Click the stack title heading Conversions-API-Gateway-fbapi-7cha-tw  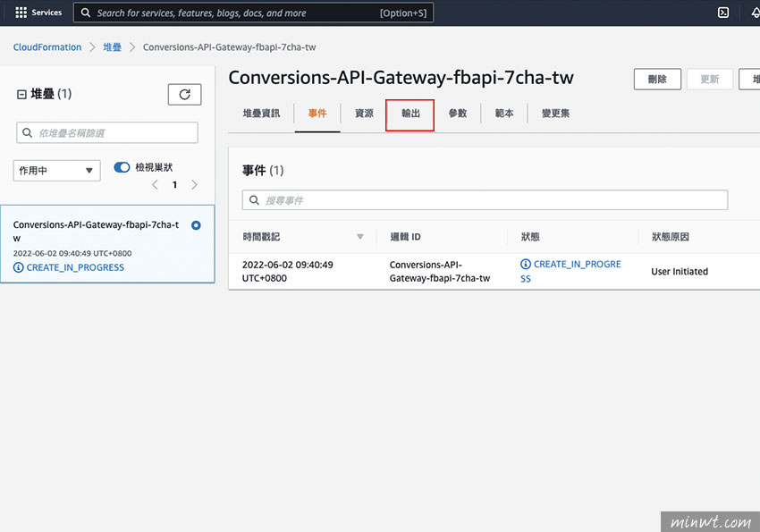(x=401, y=78)
